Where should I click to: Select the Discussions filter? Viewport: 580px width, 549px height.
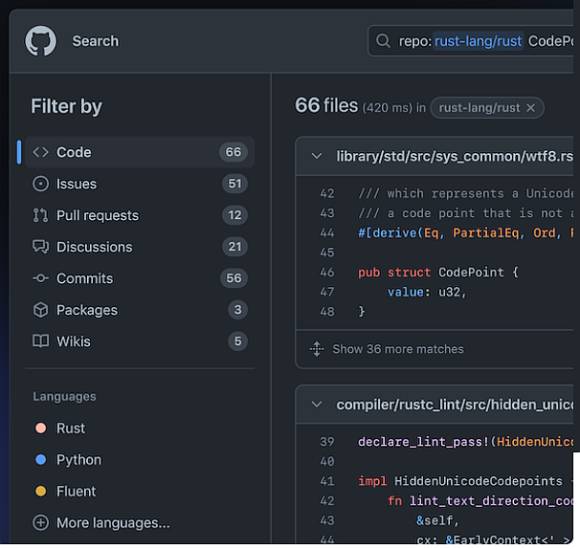click(140, 247)
